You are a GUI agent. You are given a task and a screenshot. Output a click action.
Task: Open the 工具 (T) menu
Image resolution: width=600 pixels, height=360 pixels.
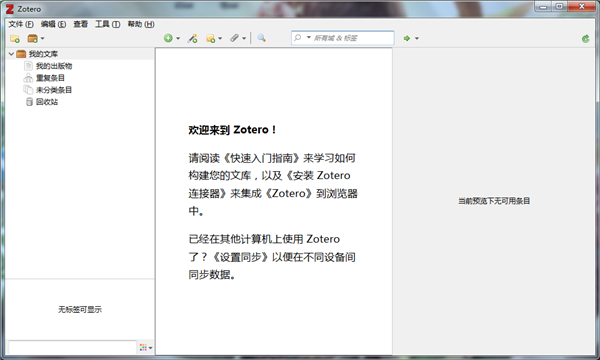pos(108,24)
